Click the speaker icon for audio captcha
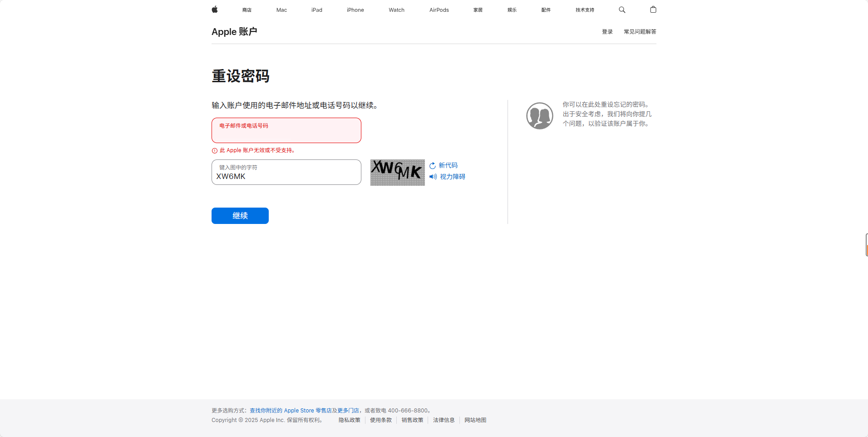The image size is (868, 437). [x=433, y=177]
